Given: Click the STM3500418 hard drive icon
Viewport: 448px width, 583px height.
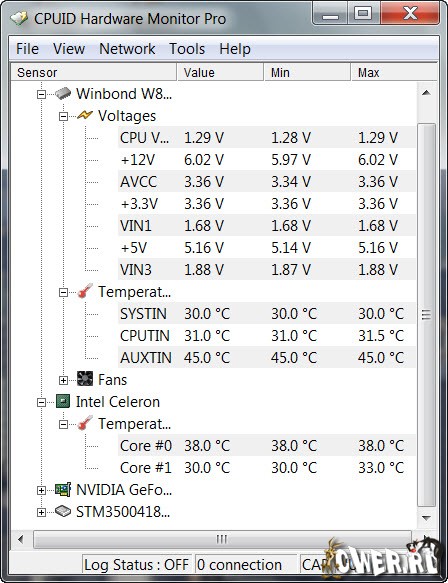Looking at the screenshot, I should [x=63, y=511].
